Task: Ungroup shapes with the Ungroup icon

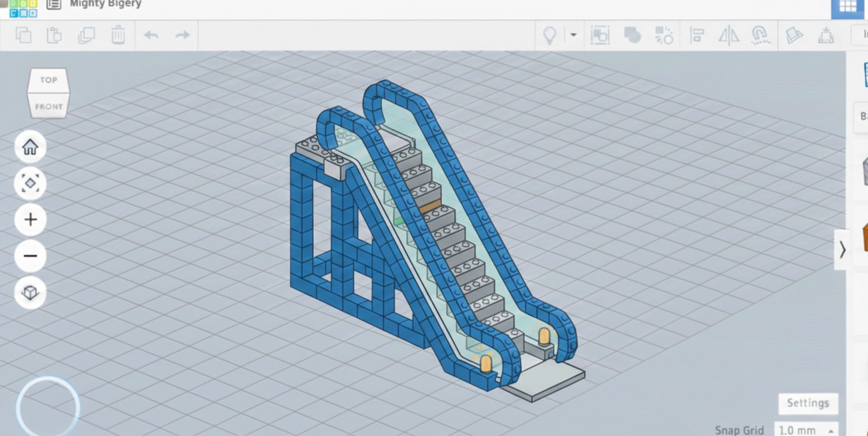Action: [x=664, y=35]
